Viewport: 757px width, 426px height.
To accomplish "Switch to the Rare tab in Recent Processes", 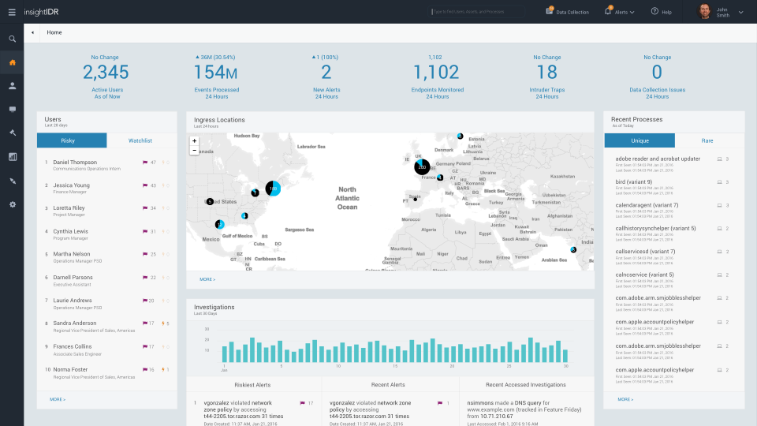I will (708, 141).
